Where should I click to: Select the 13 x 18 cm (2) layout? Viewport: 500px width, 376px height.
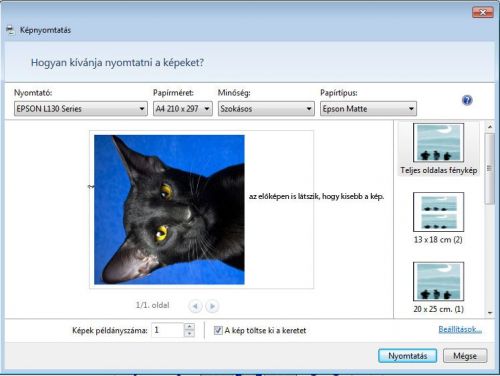[x=438, y=218]
